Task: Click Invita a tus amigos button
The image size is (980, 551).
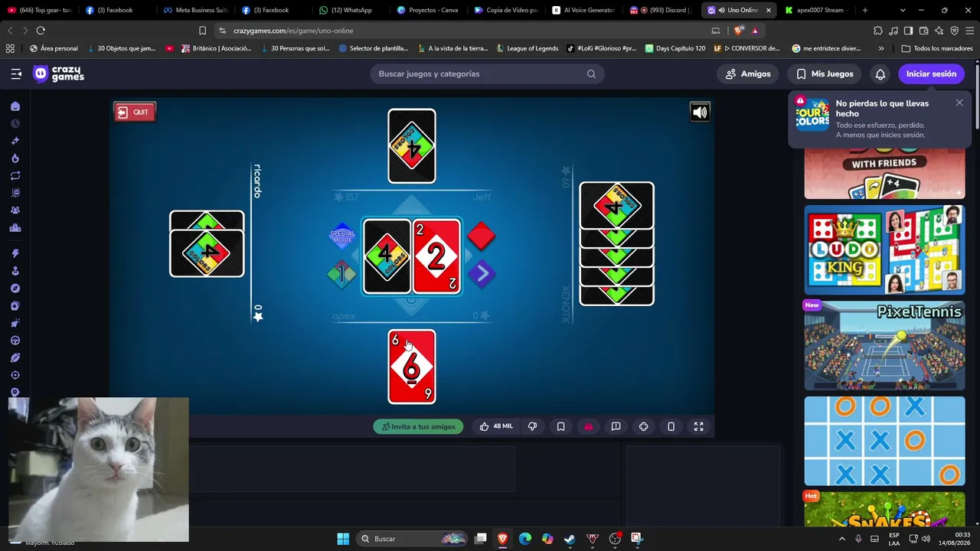Action: [418, 426]
